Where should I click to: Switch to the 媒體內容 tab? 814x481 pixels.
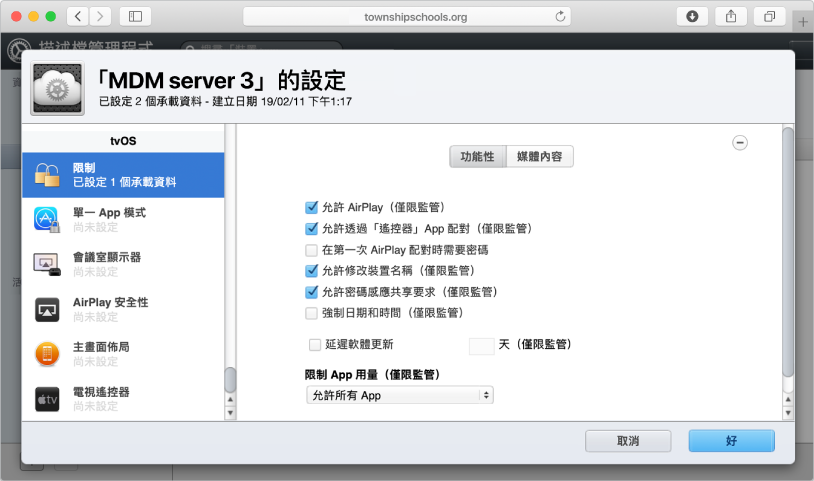pos(540,157)
